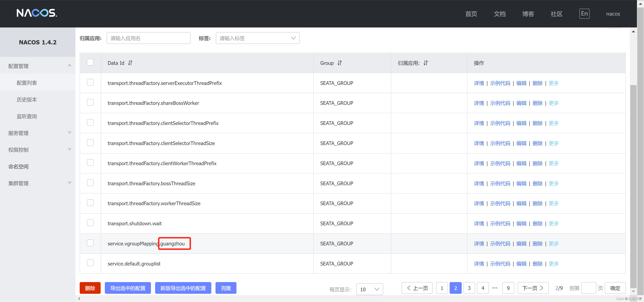This screenshot has height=302, width=644.
Task: Go to previous page with 上一页
Action: click(417, 288)
